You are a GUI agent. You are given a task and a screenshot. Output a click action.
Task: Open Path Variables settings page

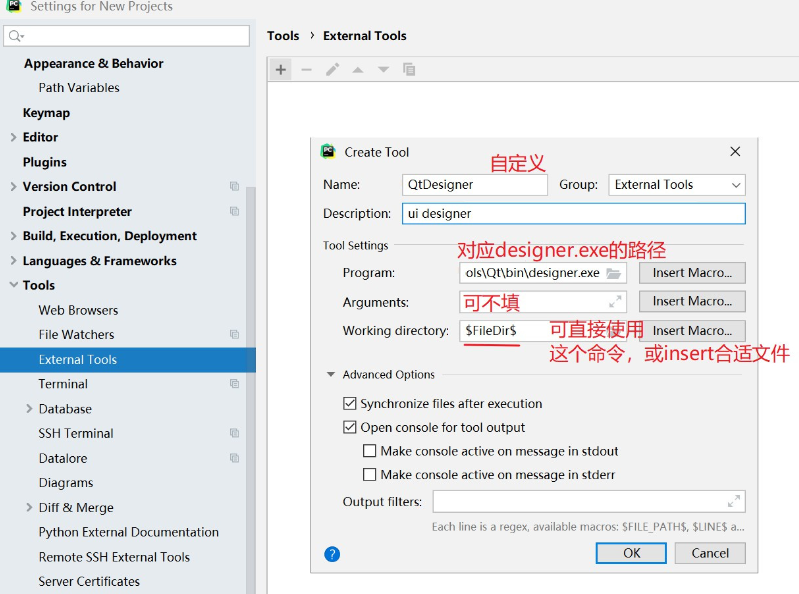tap(79, 88)
